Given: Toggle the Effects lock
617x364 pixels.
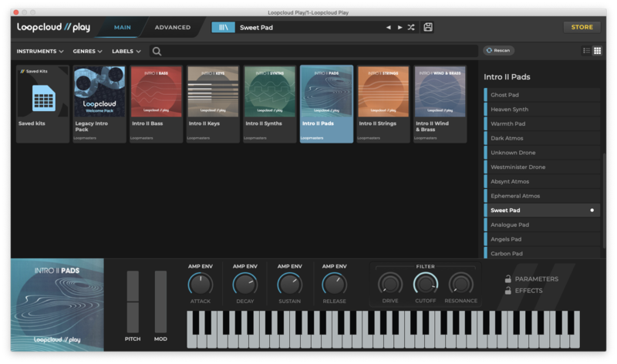Looking at the screenshot, I should pyautogui.click(x=508, y=291).
